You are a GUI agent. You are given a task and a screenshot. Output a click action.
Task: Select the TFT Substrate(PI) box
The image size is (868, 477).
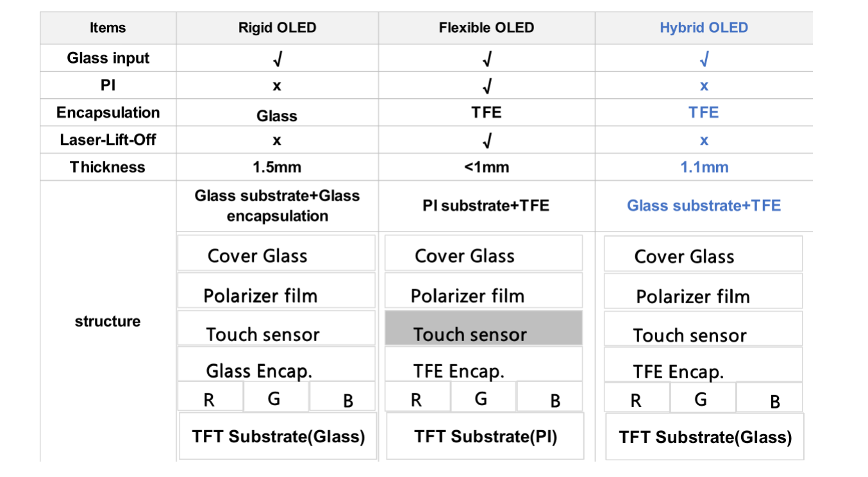485,437
